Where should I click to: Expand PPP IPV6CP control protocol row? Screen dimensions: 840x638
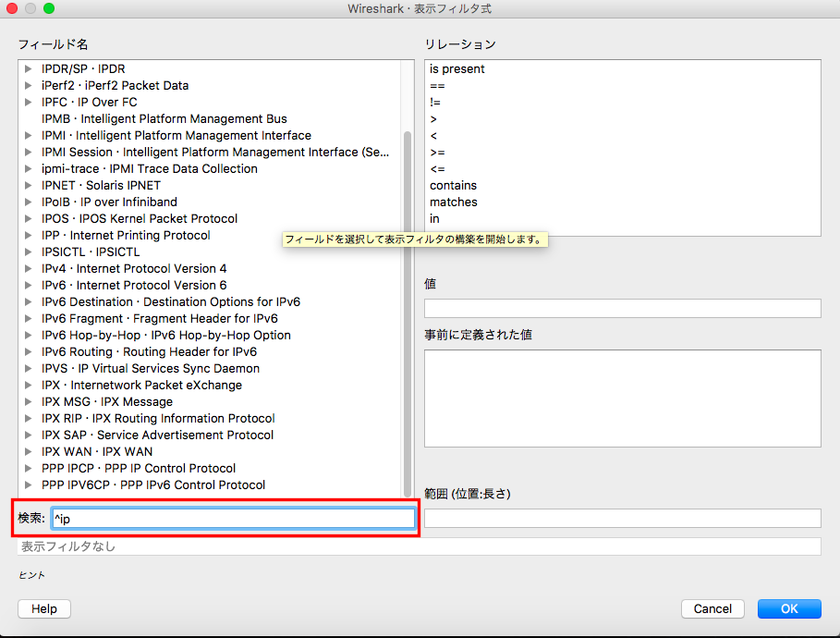point(29,485)
